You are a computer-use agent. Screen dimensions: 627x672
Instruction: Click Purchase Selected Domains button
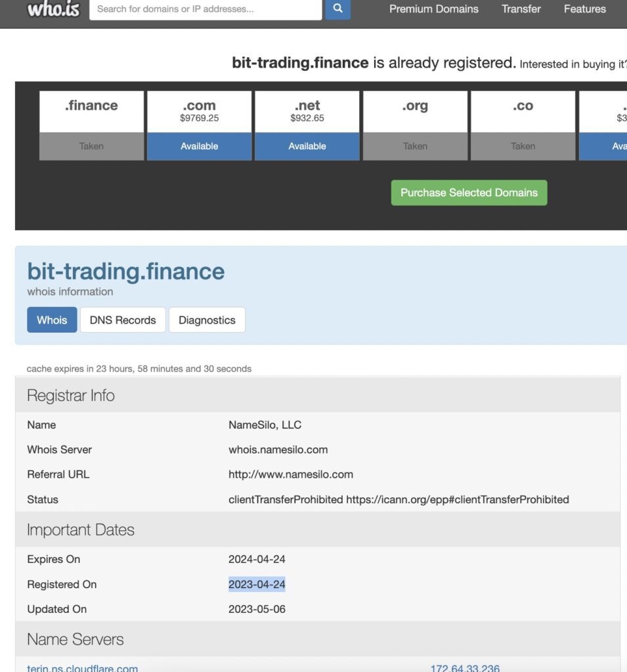click(469, 193)
